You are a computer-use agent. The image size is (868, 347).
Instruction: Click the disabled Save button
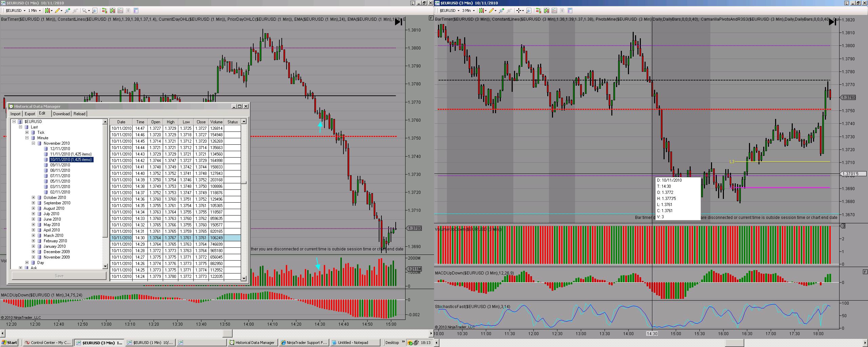pyautogui.click(x=59, y=276)
